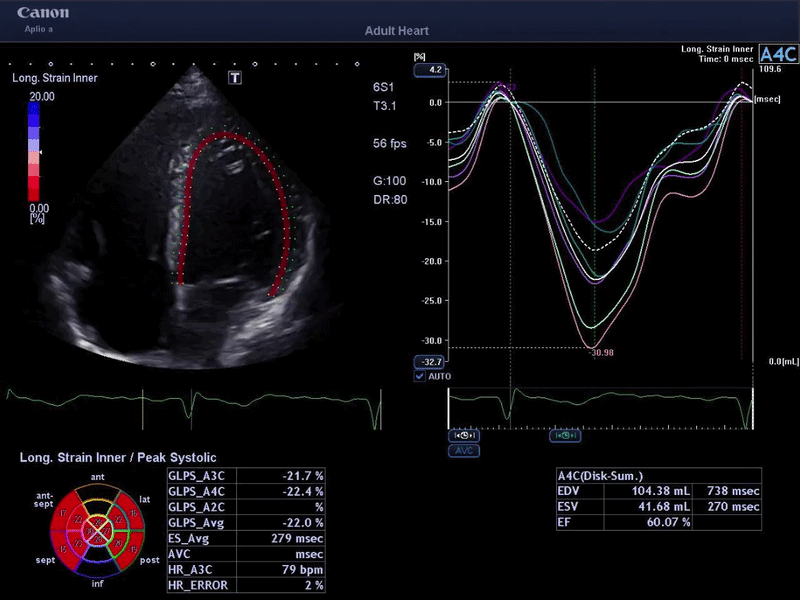Click the DR:80 dynamic range readout

point(390,200)
